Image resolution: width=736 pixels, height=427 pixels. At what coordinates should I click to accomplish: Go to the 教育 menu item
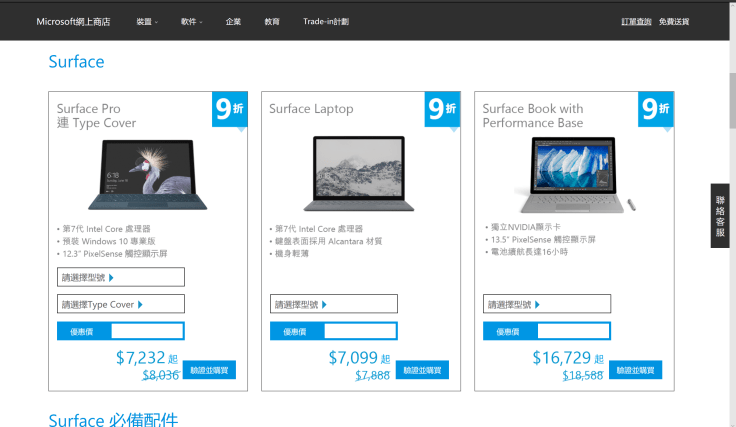pos(272,22)
